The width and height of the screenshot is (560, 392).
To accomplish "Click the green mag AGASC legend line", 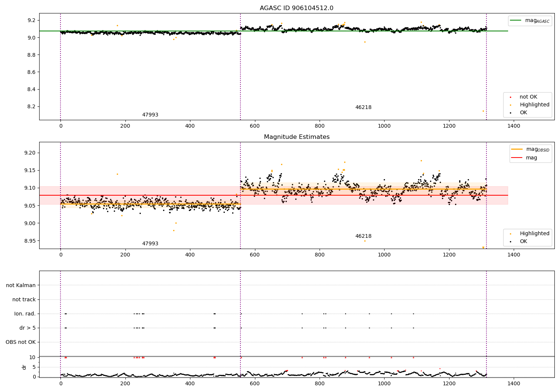I will (x=516, y=21).
